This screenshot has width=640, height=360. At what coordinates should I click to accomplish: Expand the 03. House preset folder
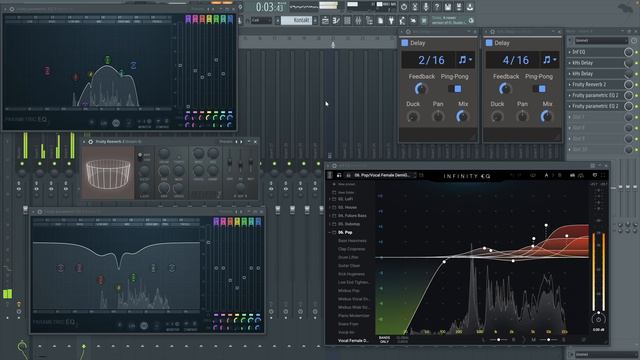pyautogui.click(x=330, y=207)
